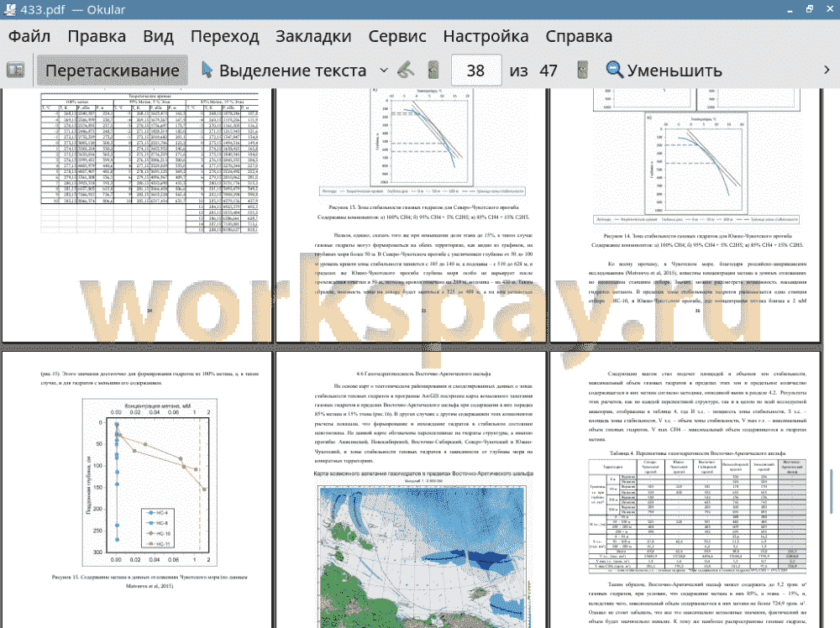This screenshot has height=628, width=840.
Task: Open the Настройка menu
Action: click(486, 36)
